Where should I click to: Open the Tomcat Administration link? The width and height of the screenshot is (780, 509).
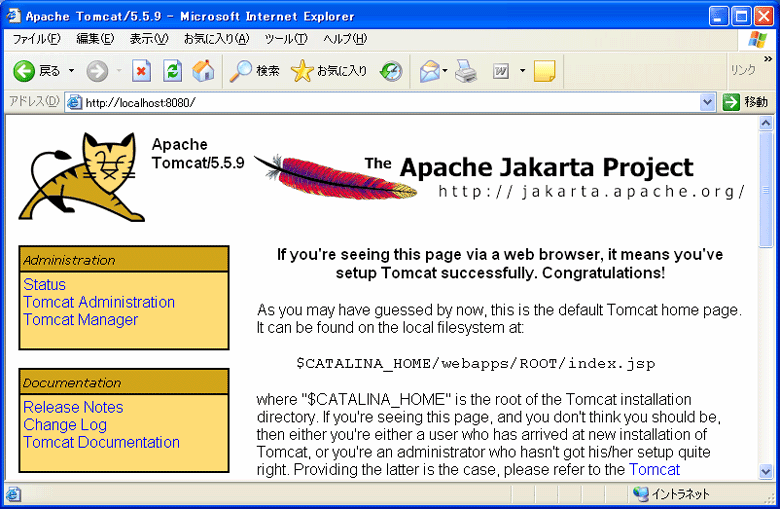(x=98, y=302)
